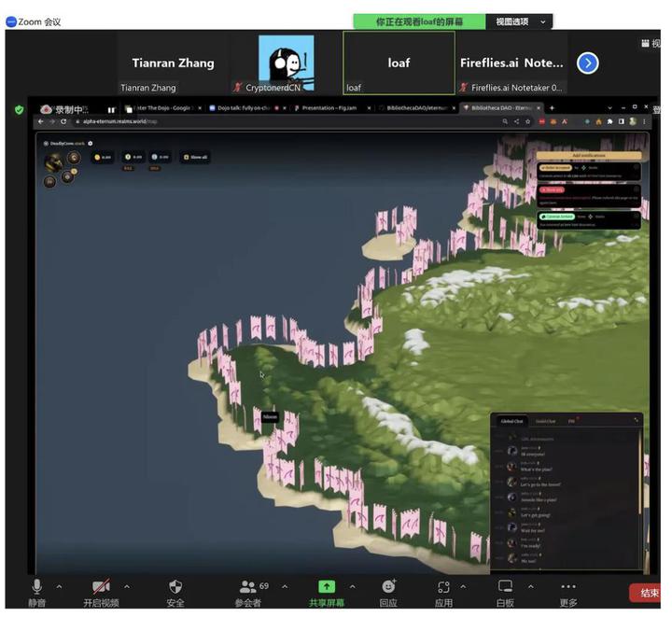Image resolution: width=672 pixels, height=617 pixels.
Task: Toggle the browser side panel icon
Action: click(x=621, y=121)
